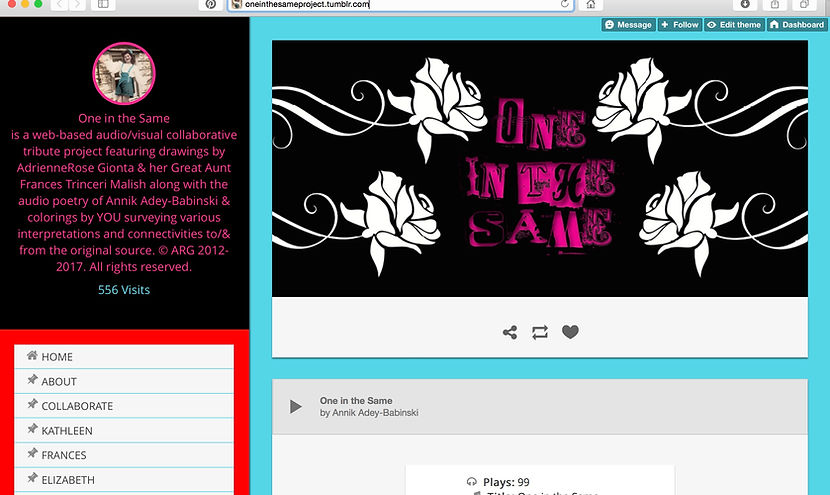The height and width of the screenshot is (495, 830).
Task: Click the Pinterest icon in browser toolbar
Action: (x=211, y=4)
